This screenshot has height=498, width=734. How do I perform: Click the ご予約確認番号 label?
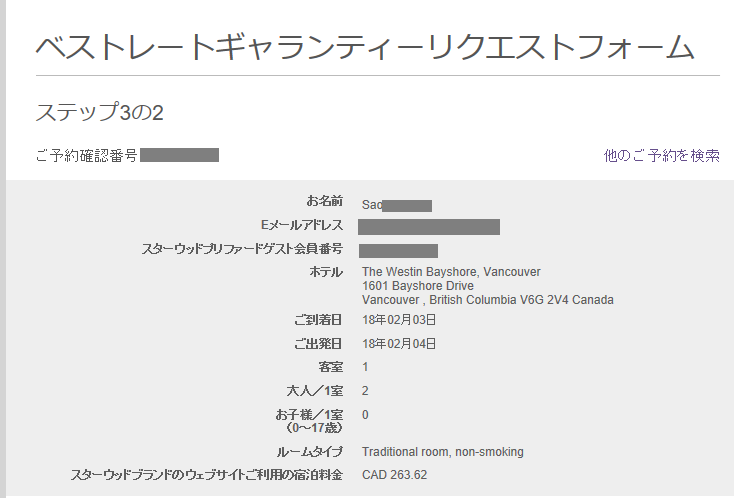click(87, 155)
